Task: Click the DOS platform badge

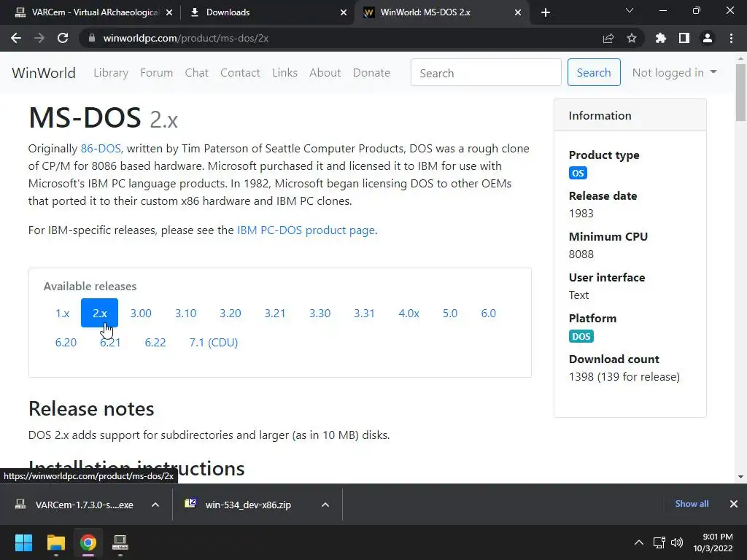Action: point(581,336)
